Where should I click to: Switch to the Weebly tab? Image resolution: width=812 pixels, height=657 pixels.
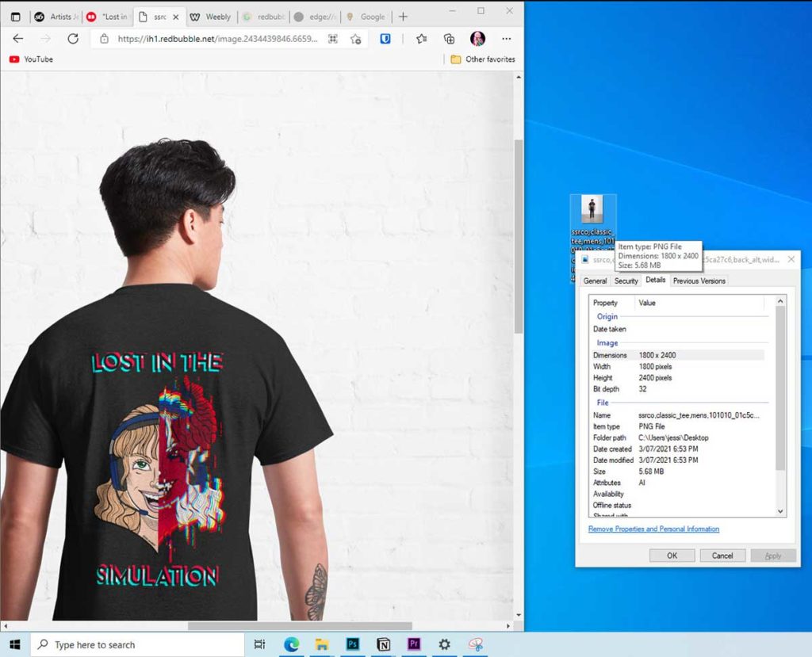[x=210, y=17]
